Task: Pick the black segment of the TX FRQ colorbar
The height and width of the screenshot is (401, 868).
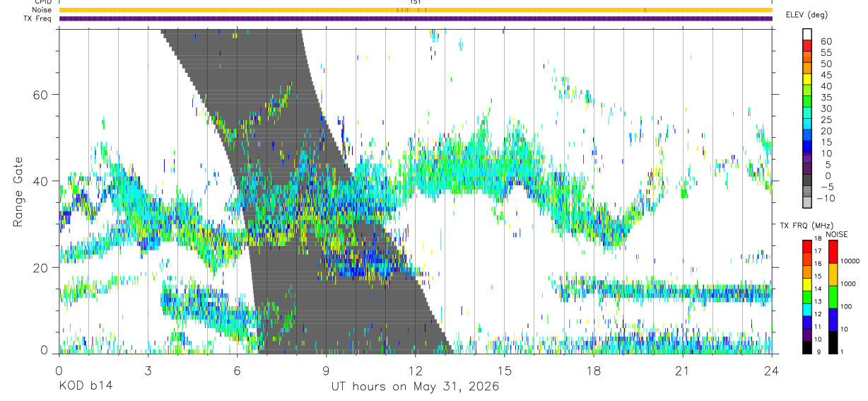Action: coord(807,348)
